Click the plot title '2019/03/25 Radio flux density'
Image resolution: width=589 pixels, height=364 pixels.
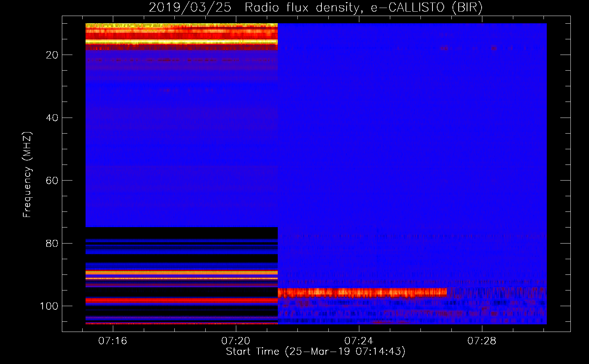(254, 8)
